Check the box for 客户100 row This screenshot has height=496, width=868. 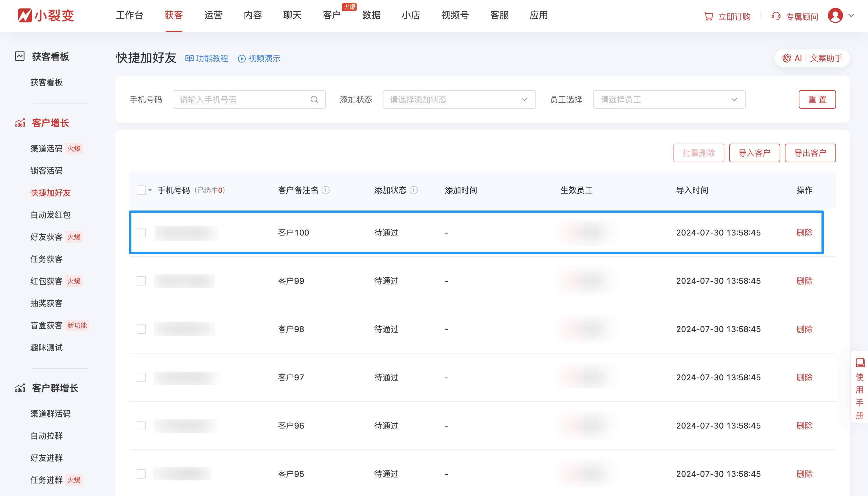tap(141, 233)
